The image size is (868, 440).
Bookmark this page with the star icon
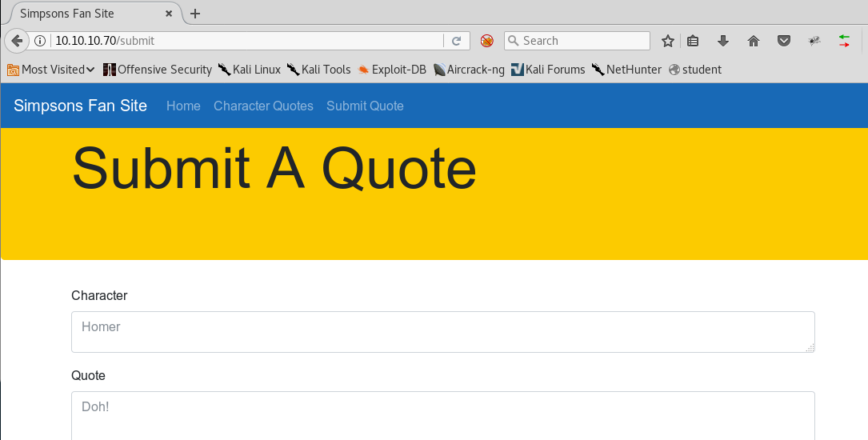pos(668,41)
